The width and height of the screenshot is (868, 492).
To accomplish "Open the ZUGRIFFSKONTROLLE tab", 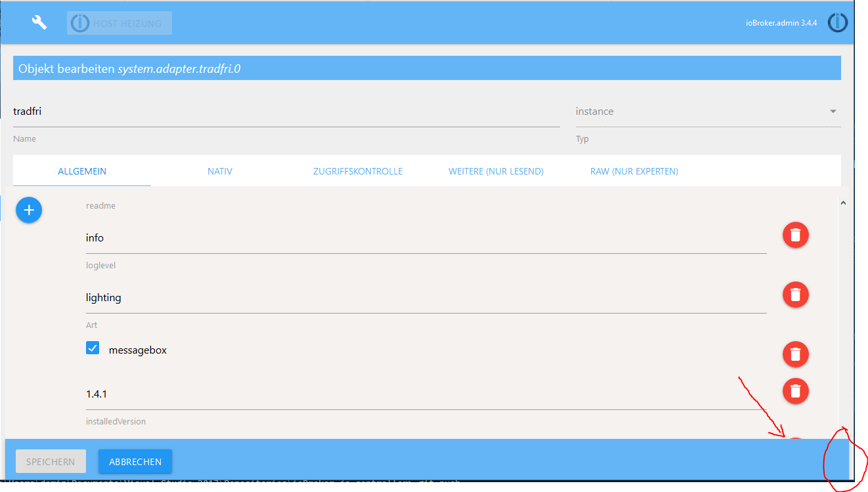I will point(358,171).
